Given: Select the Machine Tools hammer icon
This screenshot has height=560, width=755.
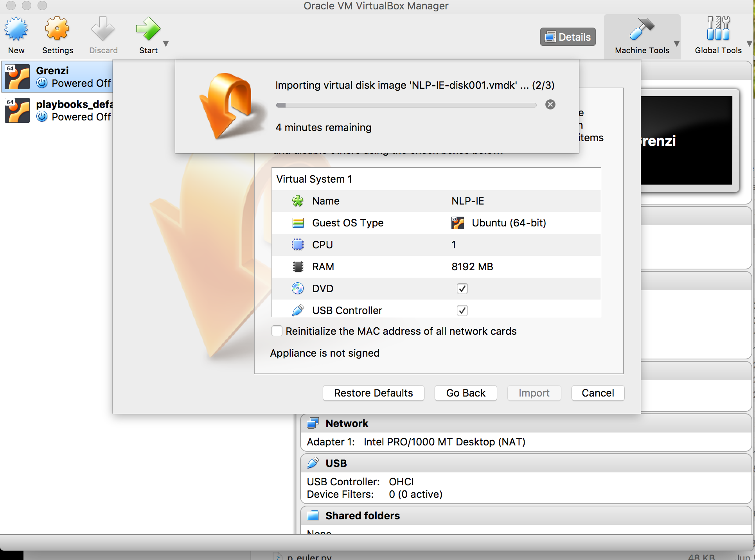Looking at the screenshot, I should point(642,29).
